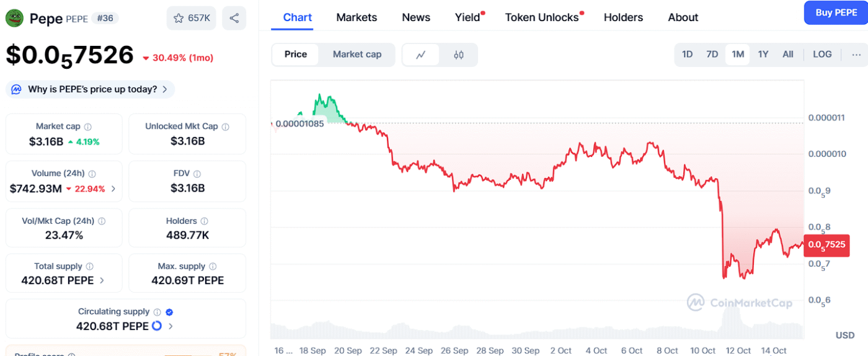Viewport: 868px width, 356px height.
Task: Toggle chart to Market cap view
Action: coord(357,55)
